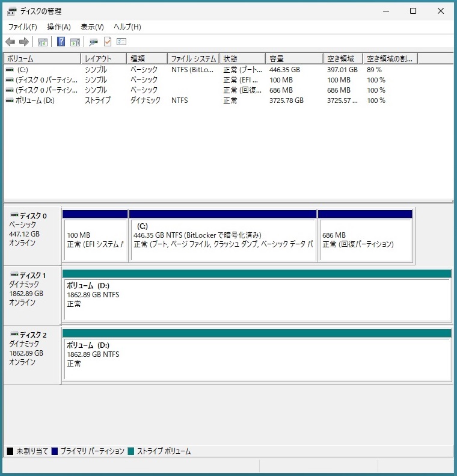457x476 pixels.
Task: Click the drive icon of the (C:) row
Action: pos(10,70)
